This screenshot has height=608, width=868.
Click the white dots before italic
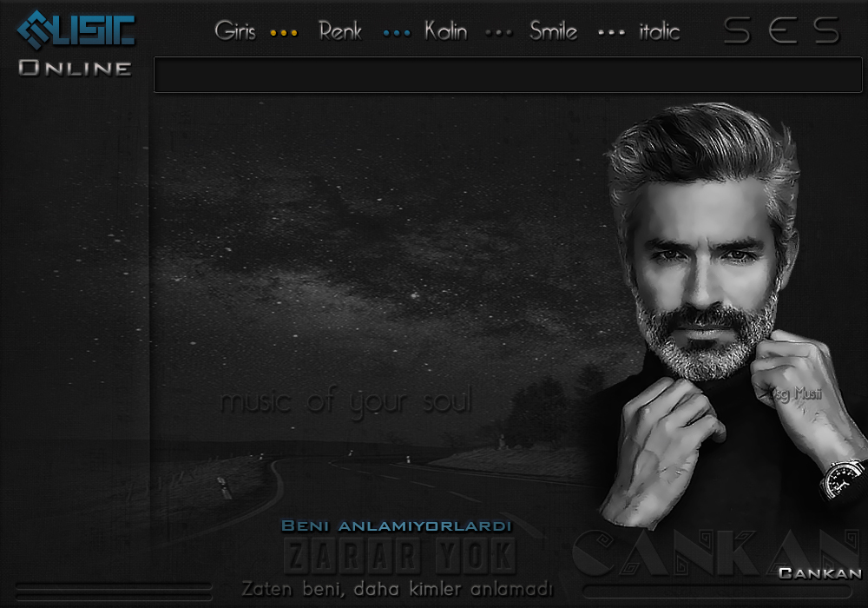coord(612,33)
